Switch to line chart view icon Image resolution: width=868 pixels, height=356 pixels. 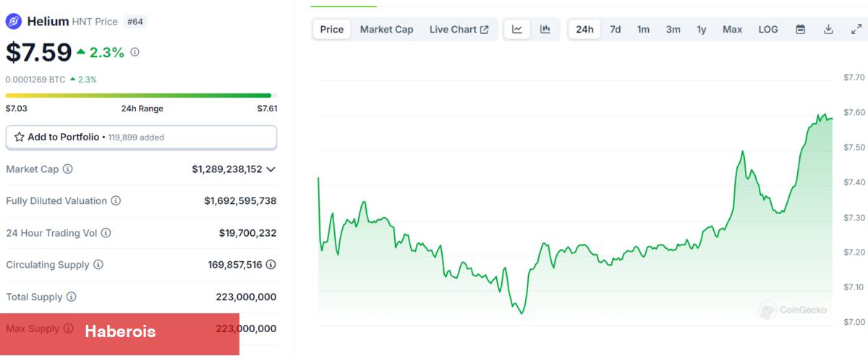[517, 30]
